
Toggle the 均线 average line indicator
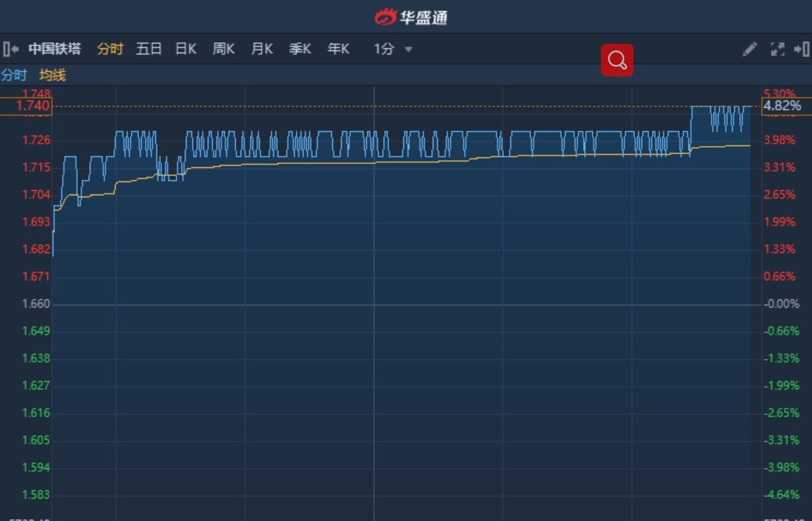53,75
